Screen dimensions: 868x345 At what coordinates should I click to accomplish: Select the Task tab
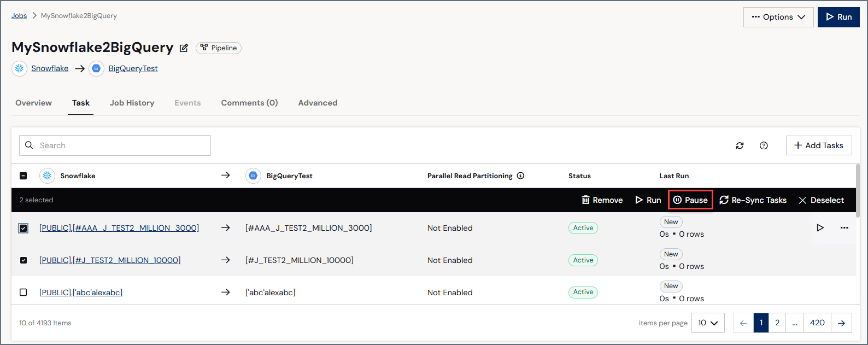click(80, 103)
